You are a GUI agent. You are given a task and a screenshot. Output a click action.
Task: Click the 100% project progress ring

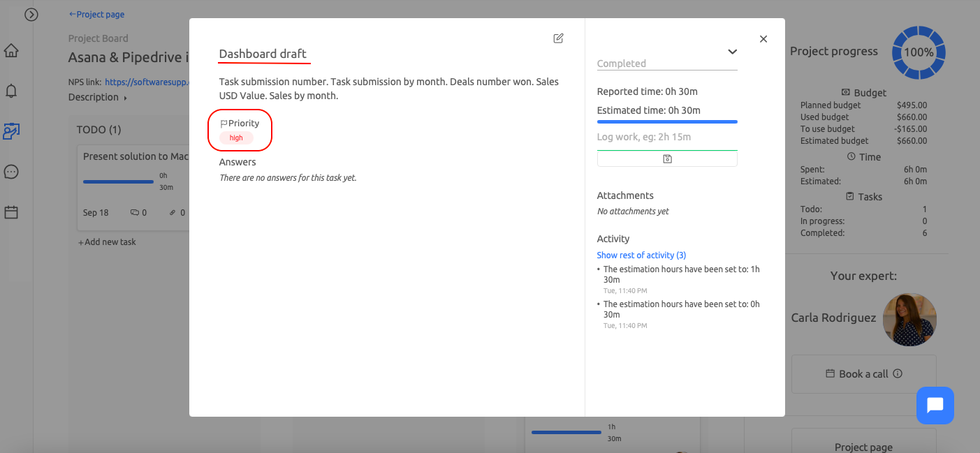[919, 52]
